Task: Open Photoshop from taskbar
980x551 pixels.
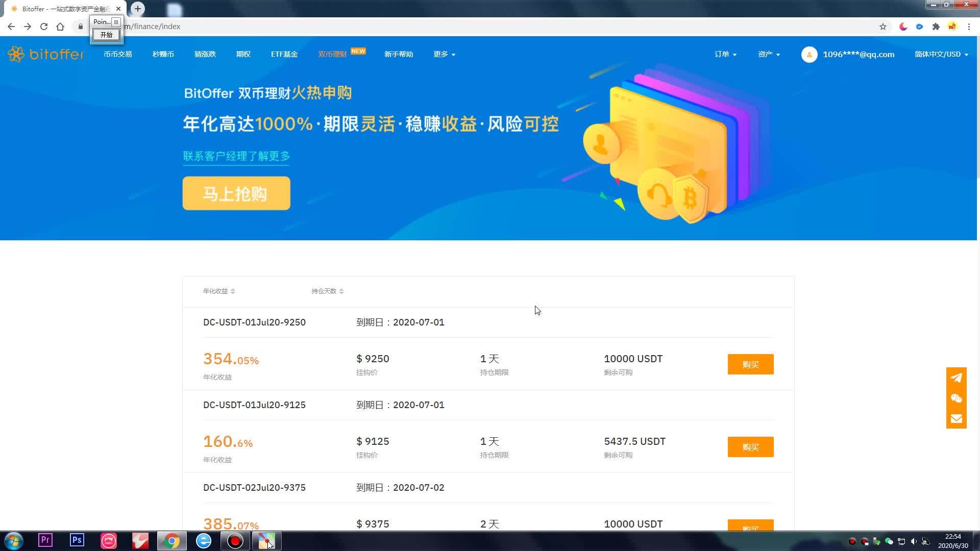Action: click(x=77, y=540)
